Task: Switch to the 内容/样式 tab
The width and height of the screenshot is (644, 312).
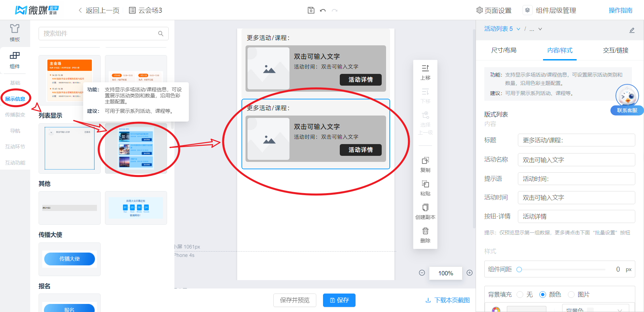Action: coord(559,50)
